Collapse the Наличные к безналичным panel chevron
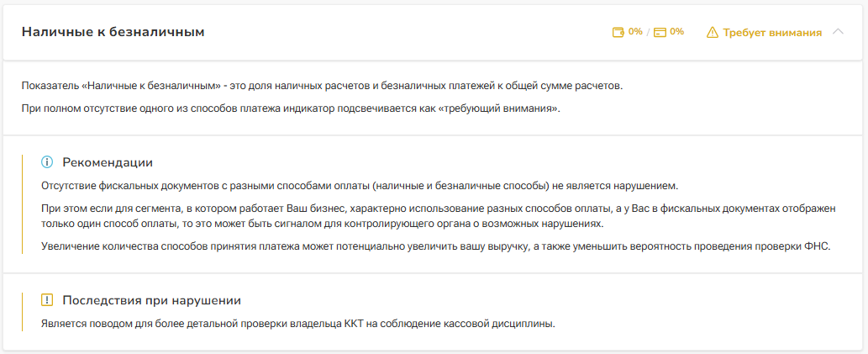 tap(837, 32)
